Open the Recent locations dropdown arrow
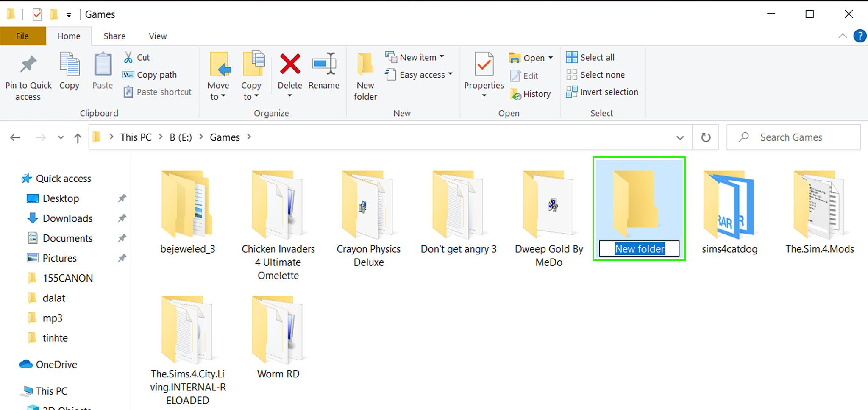 tap(61, 137)
